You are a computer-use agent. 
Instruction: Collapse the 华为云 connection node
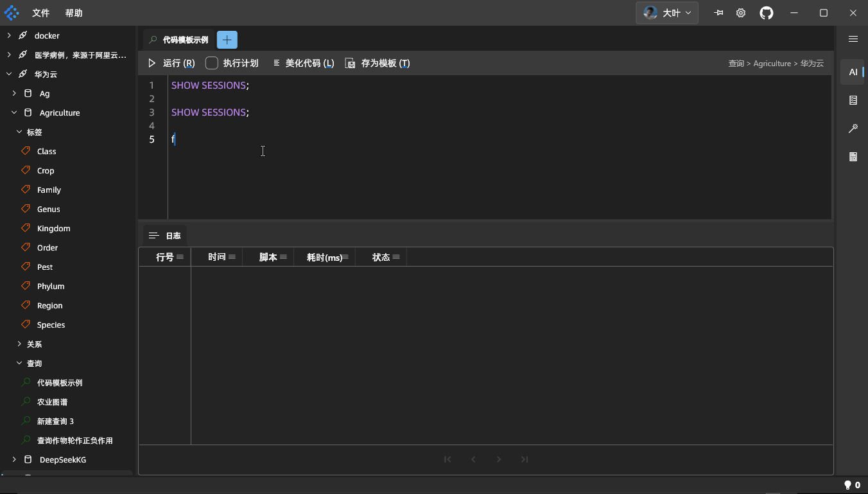(9, 74)
